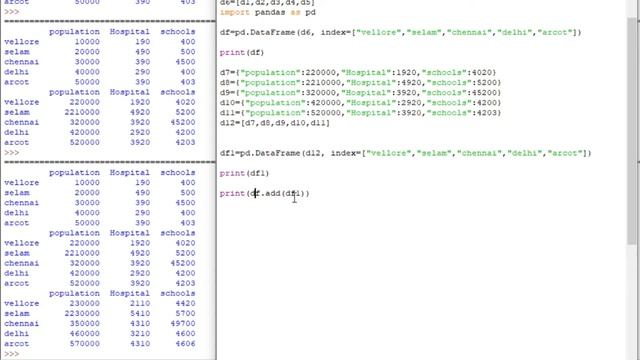Click number 4203 in the d11 line

tap(487, 113)
